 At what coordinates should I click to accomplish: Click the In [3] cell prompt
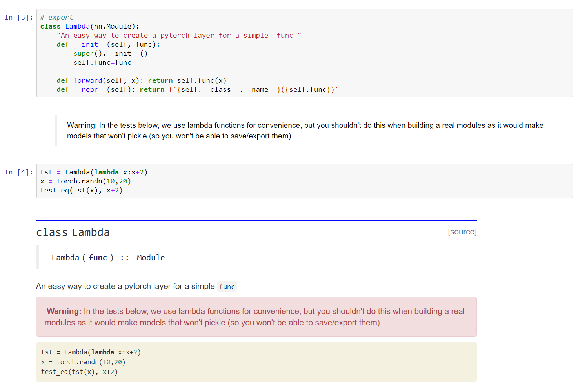pos(19,17)
